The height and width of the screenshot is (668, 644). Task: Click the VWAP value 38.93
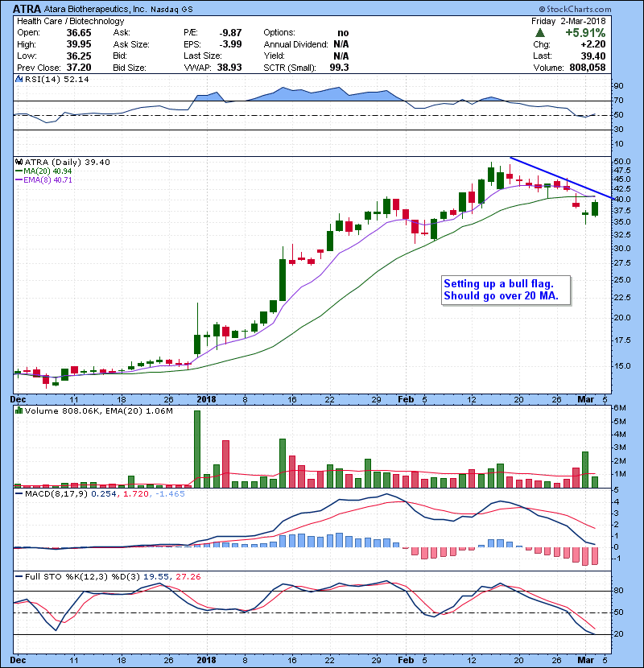[x=229, y=68]
